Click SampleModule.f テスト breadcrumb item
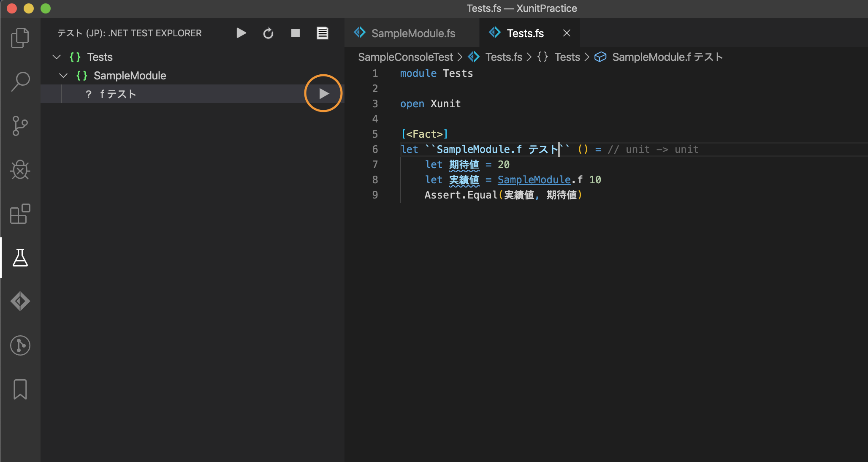The height and width of the screenshot is (462, 868). pyautogui.click(x=667, y=57)
